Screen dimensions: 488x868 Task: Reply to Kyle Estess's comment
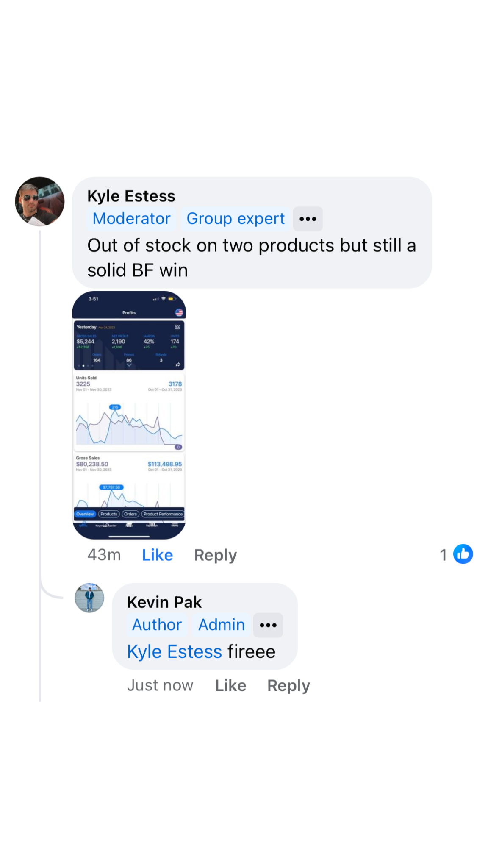[x=215, y=555]
